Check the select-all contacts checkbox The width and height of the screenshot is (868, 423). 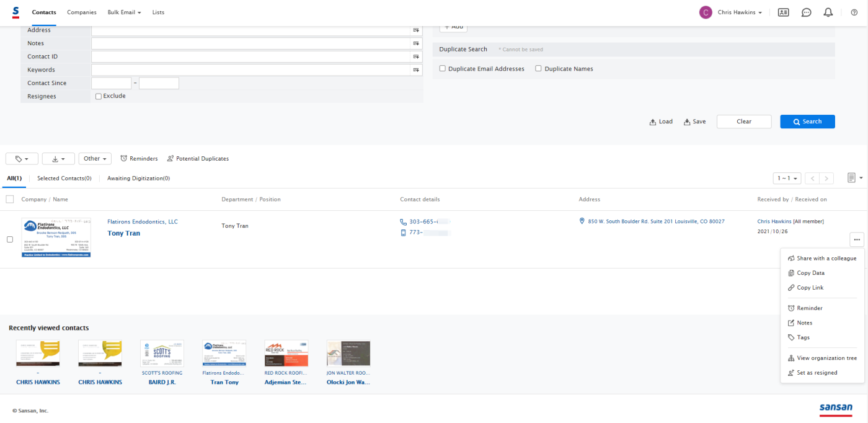click(9, 199)
